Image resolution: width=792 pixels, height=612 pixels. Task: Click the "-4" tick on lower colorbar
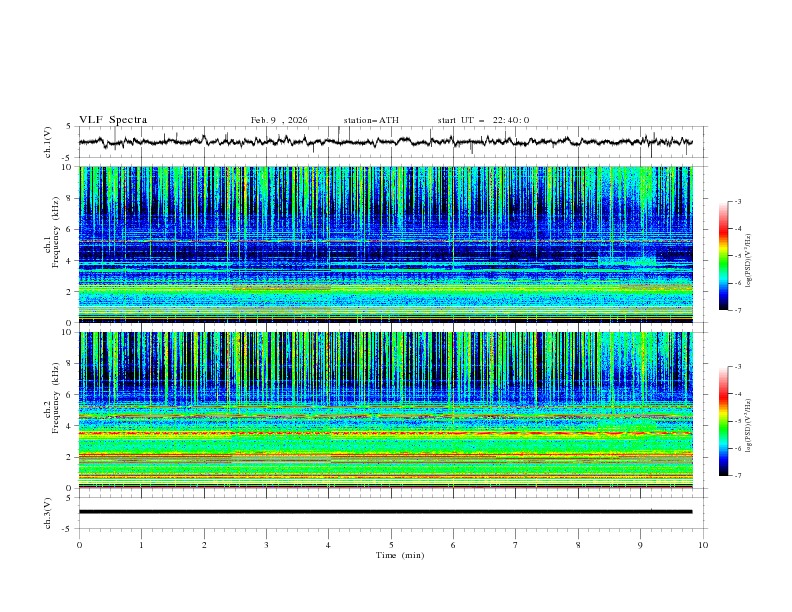click(x=738, y=394)
